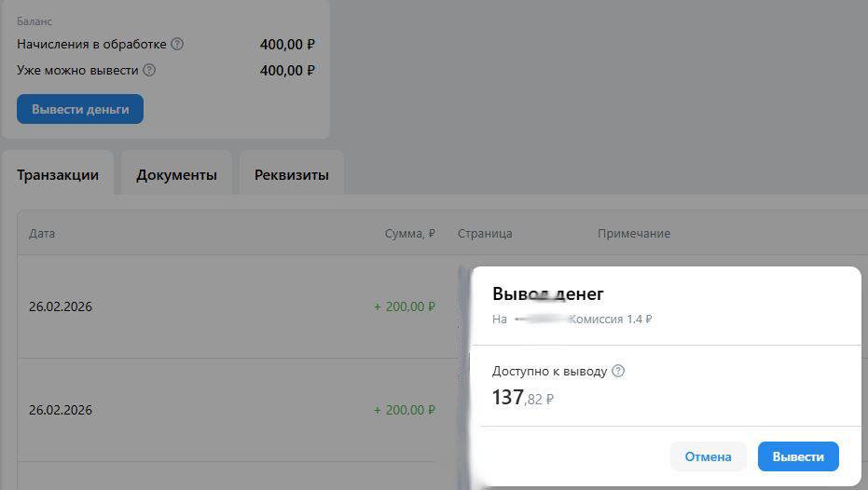Image resolution: width=868 pixels, height=490 pixels.
Task: Select the second transaction's date 26.02.2026
Action: (61, 410)
